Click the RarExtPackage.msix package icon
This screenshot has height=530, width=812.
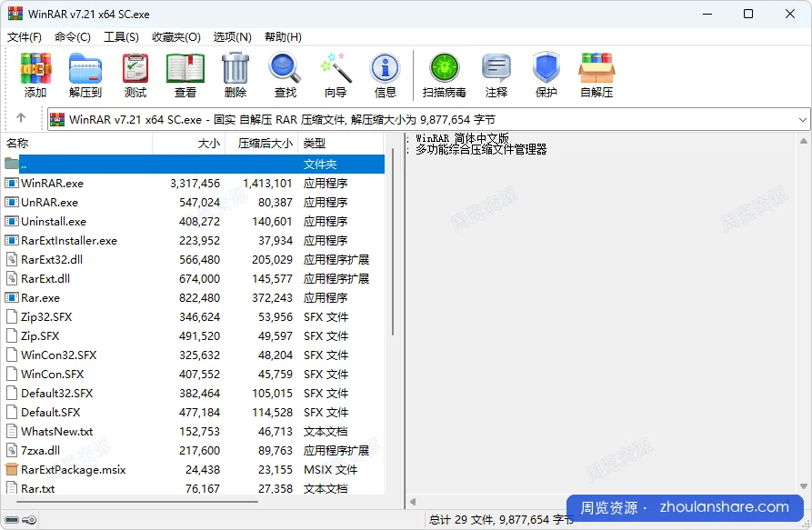point(12,469)
